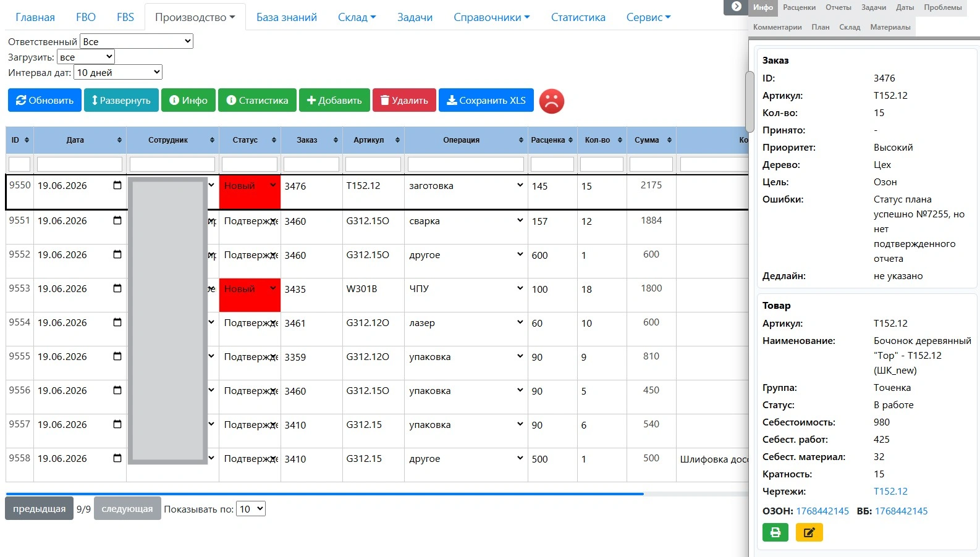This screenshot has height=557, width=980.
Task: Open the FBS page
Action: (125, 17)
